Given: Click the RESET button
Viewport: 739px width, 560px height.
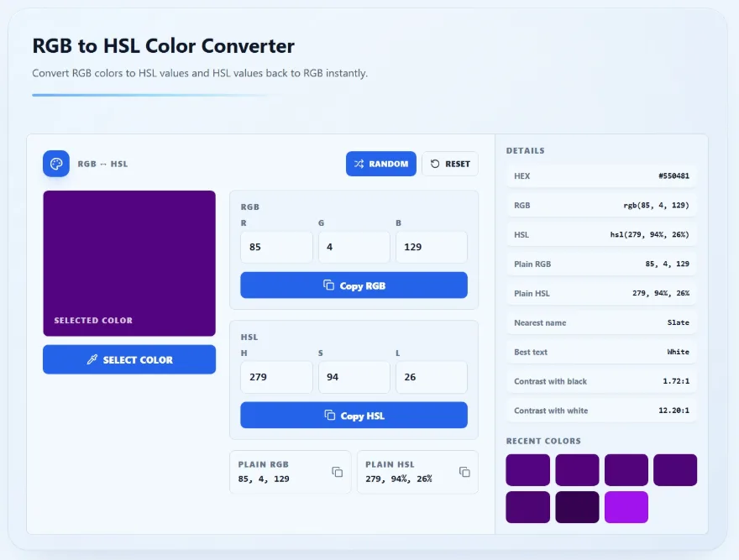Looking at the screenshot, I should [450, 164].
